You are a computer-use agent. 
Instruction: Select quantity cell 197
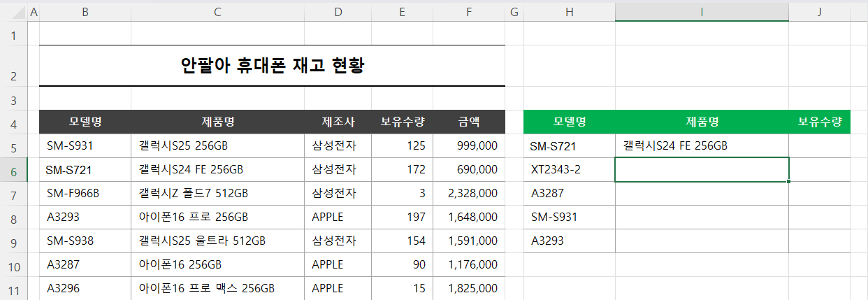pos(402,217)
